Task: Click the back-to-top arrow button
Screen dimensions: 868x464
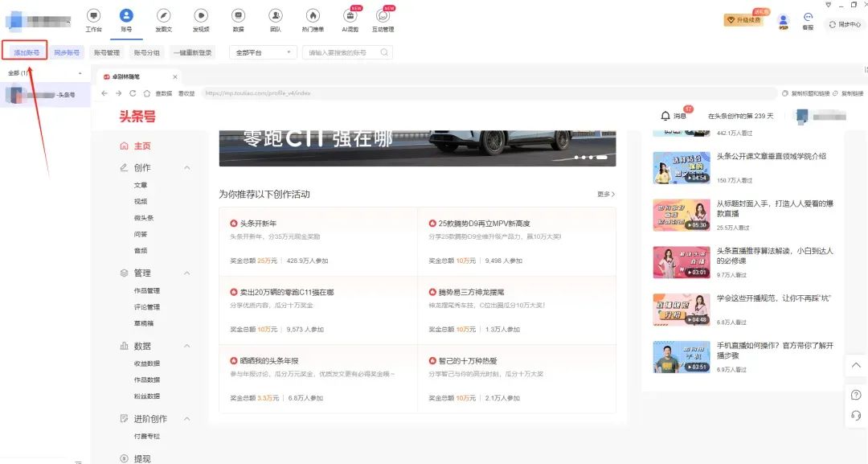Action: point(856,365)
